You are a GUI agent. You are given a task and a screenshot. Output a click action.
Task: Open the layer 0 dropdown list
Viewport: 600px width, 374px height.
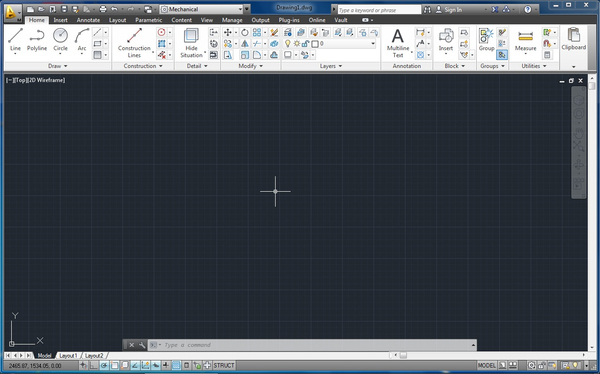click(x=373, y=44)
